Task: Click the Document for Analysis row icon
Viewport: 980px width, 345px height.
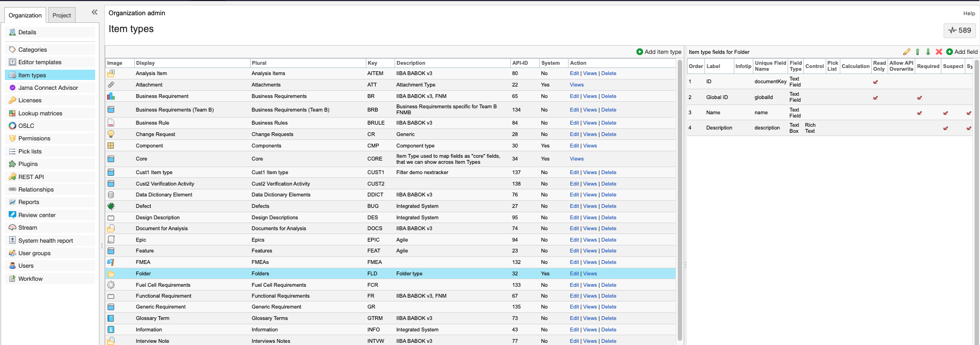Action: pos(111,229)
